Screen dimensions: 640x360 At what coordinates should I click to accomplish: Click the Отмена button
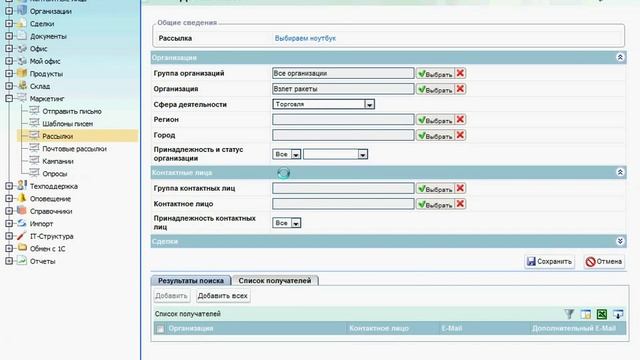(x=604, y=262)
